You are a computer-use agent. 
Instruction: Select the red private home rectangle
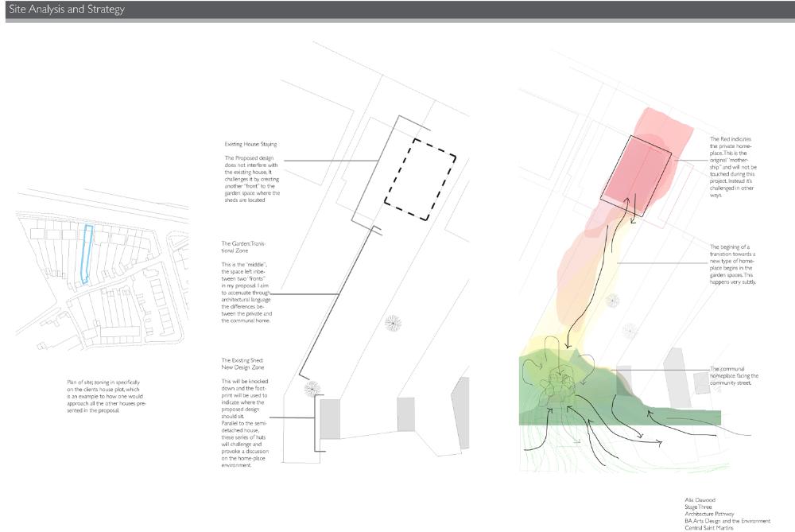(x=637, y=169)
